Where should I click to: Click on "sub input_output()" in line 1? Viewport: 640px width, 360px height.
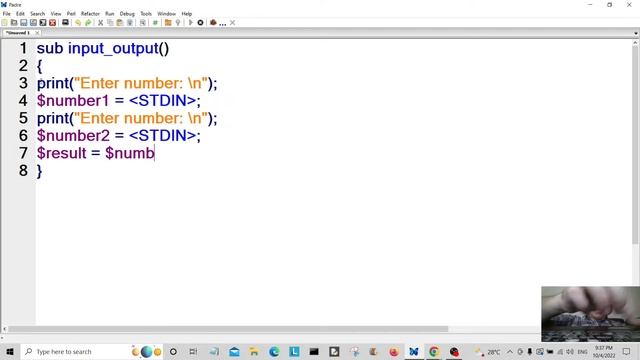pos(103,49)
